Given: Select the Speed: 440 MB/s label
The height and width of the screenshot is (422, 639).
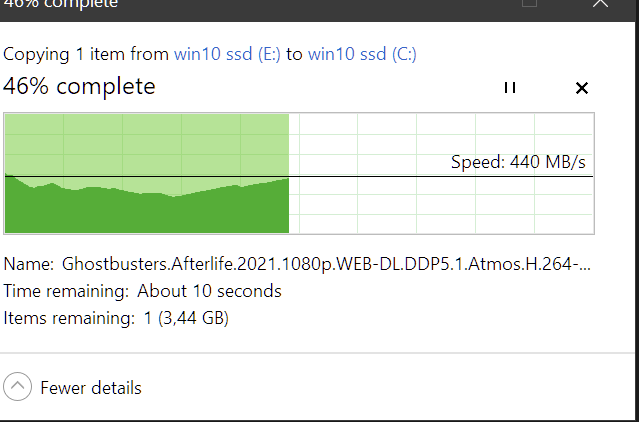Looking at the screenshot, I should coord(518,162).
